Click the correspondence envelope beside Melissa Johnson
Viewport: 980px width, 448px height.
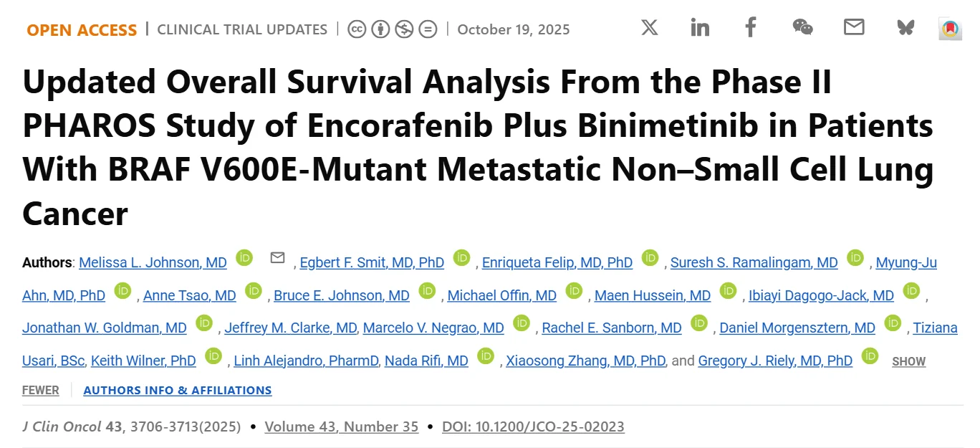[278, 258]
